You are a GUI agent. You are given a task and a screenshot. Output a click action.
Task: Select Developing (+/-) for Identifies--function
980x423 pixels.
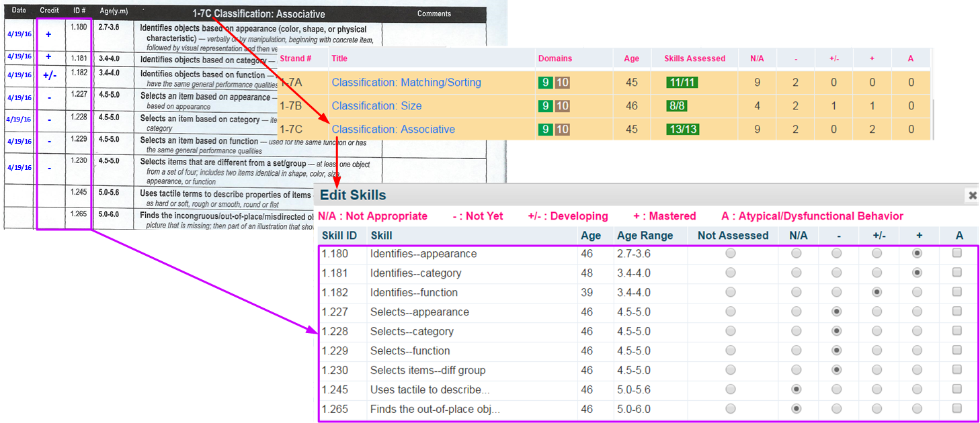(876, 293)
